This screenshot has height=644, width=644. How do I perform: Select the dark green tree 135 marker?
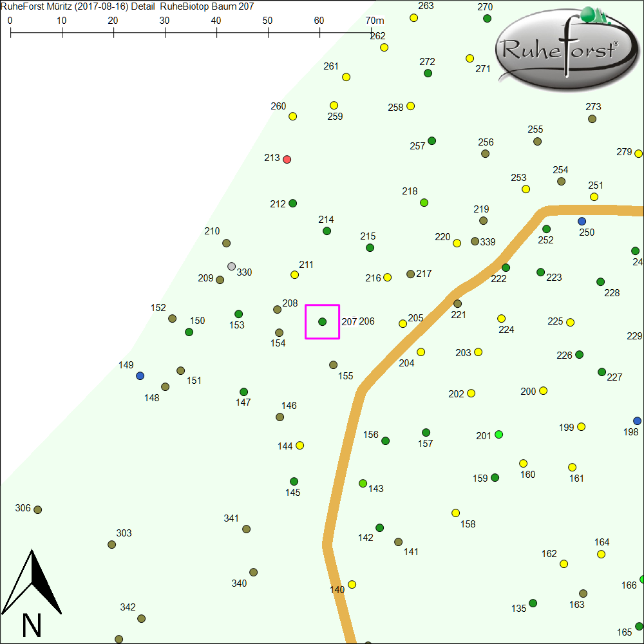533,603
